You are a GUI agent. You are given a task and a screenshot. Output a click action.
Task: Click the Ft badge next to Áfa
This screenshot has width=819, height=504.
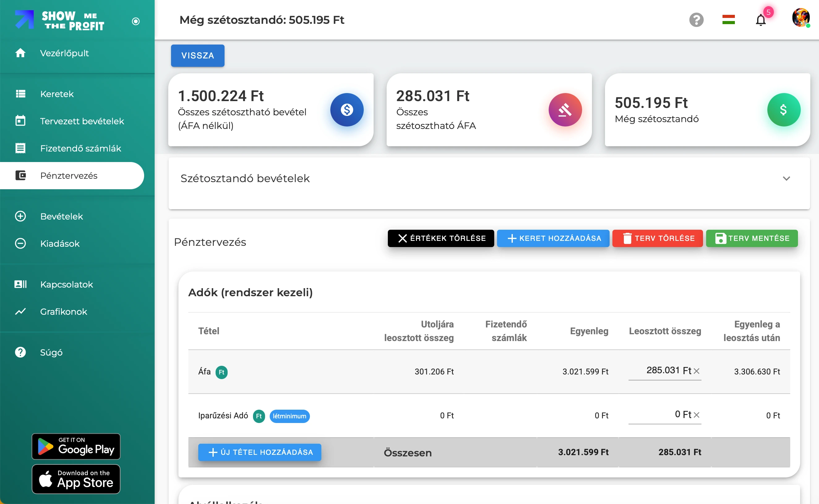(221, 372)
